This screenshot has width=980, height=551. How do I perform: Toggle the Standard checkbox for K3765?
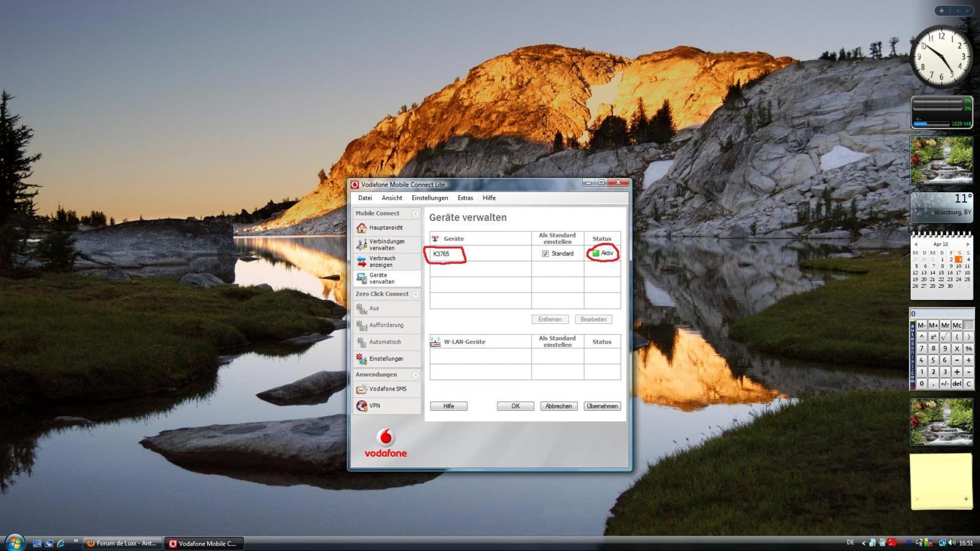click(545, 253)
